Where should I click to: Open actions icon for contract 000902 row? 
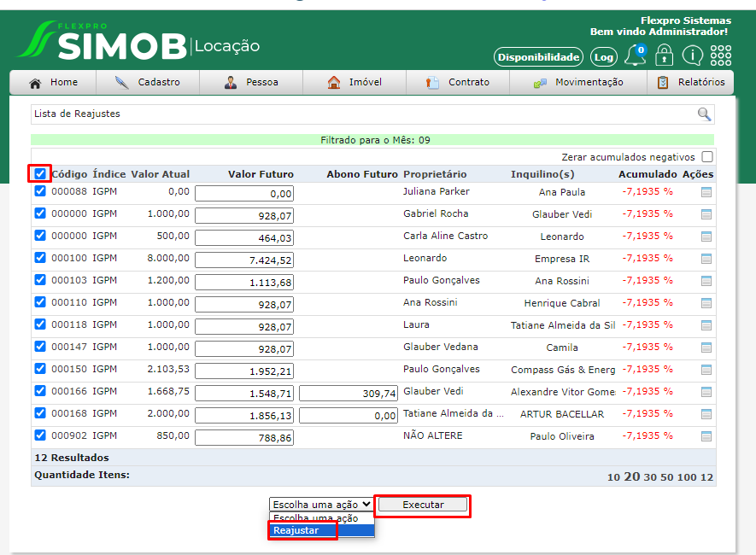tap(706, 436)
